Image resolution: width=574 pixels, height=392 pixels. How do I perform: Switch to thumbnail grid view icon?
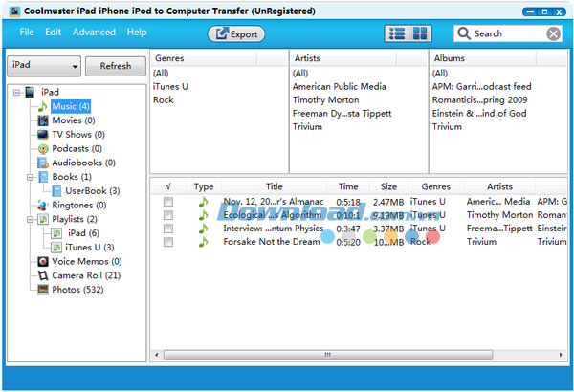pos(420,33)
